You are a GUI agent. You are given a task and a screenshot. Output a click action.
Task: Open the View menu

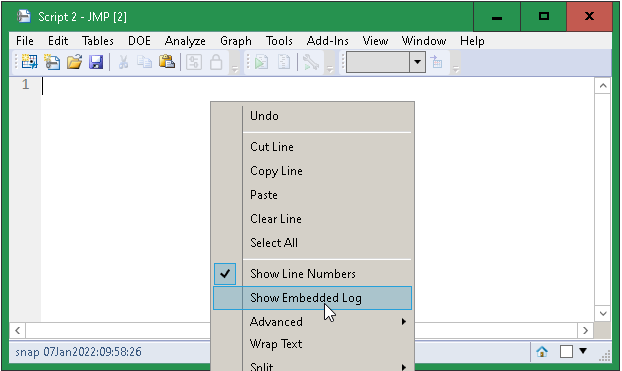pos(375,41)
